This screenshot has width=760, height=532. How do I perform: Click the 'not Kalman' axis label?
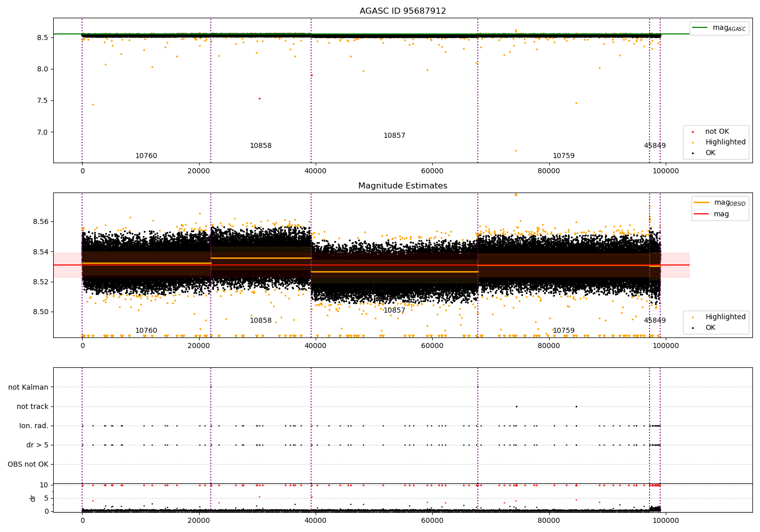[x=28, y=387]
